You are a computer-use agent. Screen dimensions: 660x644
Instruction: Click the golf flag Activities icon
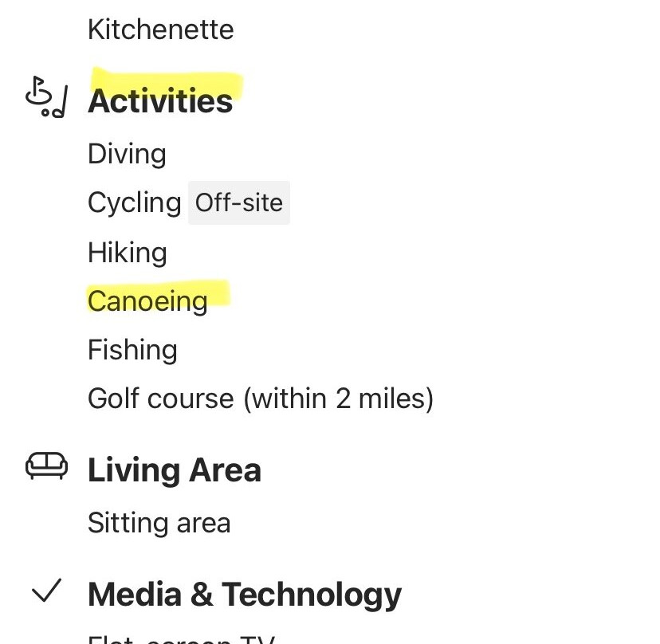click(x=46, y=99)
